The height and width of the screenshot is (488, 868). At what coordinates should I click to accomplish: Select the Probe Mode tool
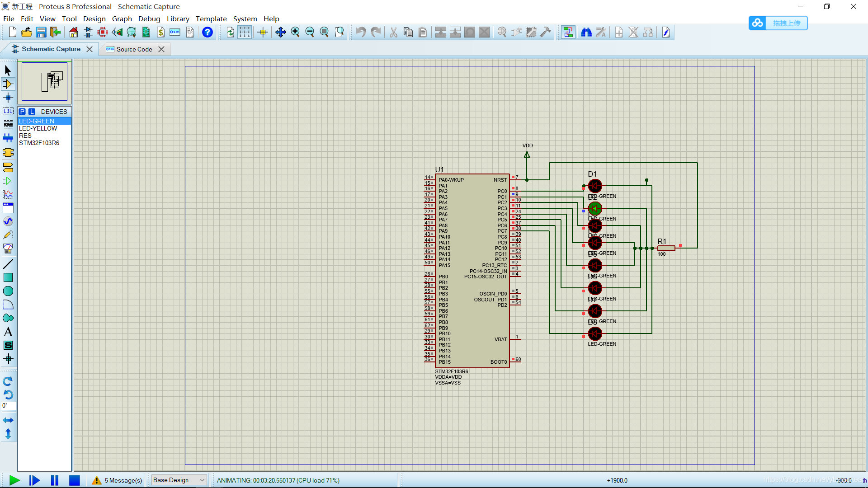click(x=8, y=235)
